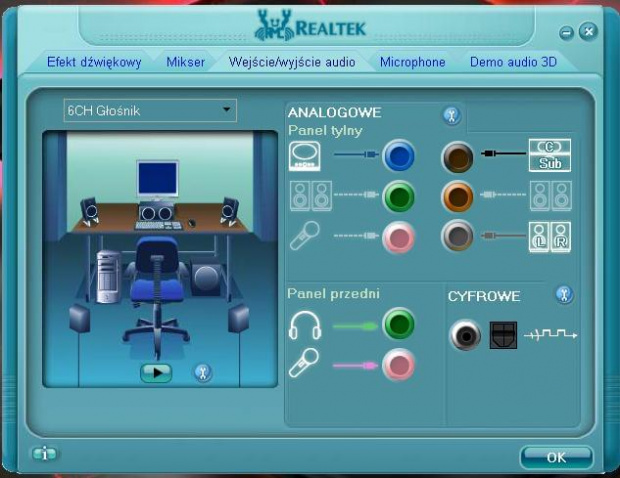
Task: Select the black center/subwoofer jack
Action: (457, 157)
